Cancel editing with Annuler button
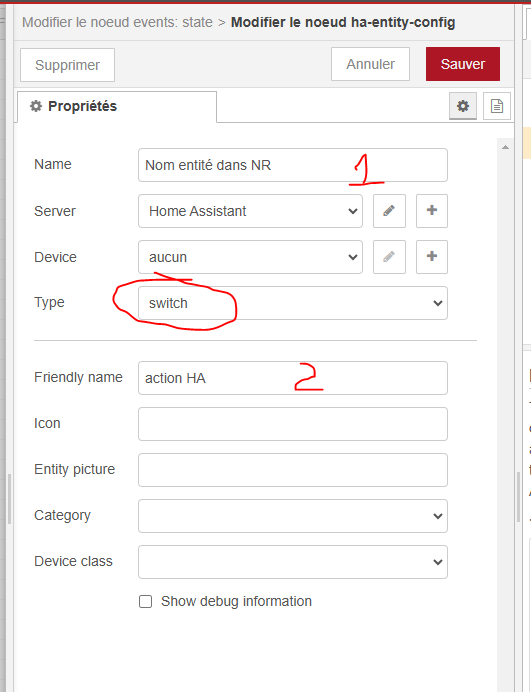This screenshot has width=531, height=692. tap(370, 64)
